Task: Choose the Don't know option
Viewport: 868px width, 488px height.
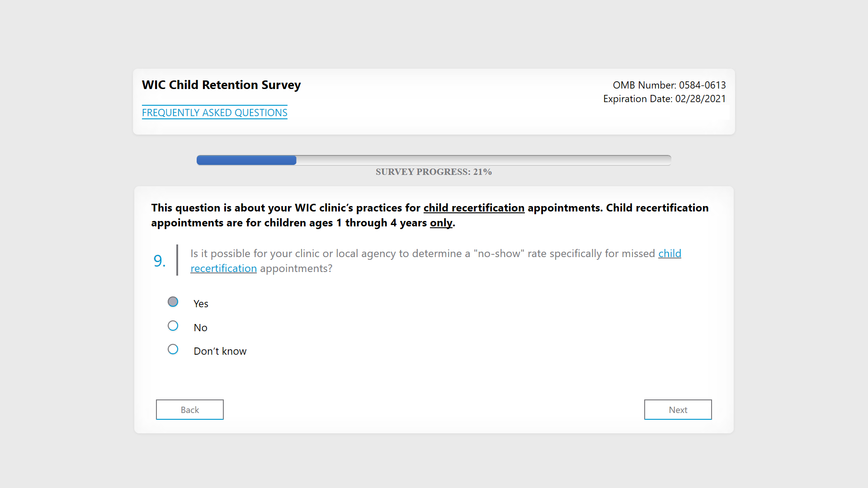Action: point(173,349)
